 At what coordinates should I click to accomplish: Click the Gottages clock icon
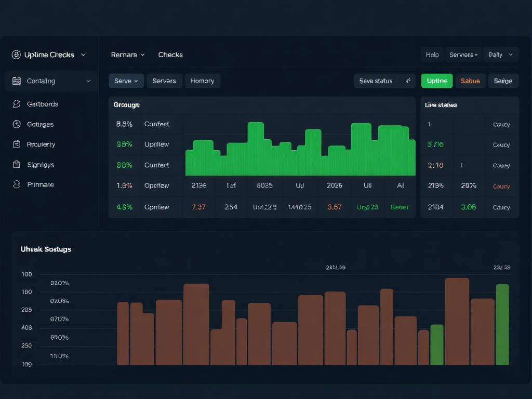pos(16,124)
